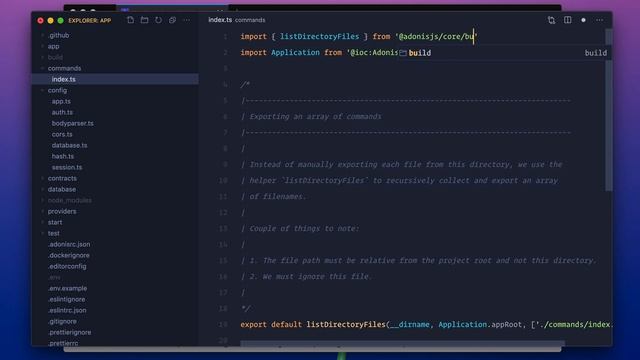The height and width of the screenshot is (360, 640).
Task: Expand the database folder
Action: coord(62,189)
